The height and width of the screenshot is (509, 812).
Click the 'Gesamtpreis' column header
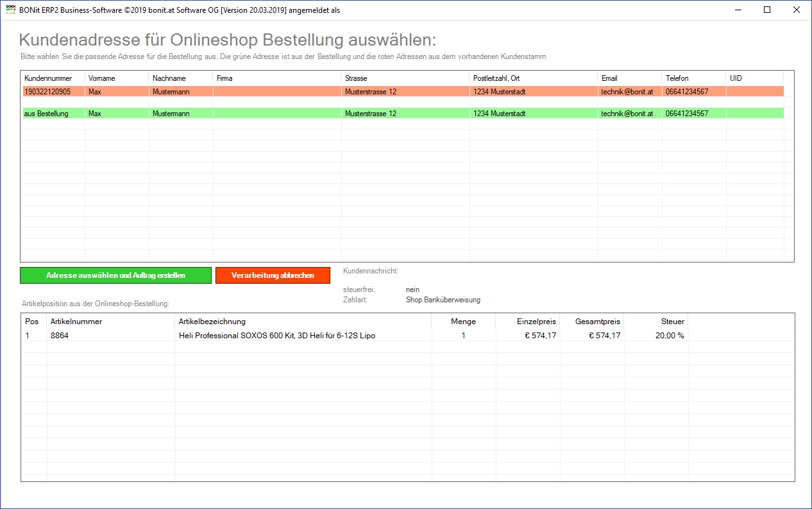(x=592, y=322)
